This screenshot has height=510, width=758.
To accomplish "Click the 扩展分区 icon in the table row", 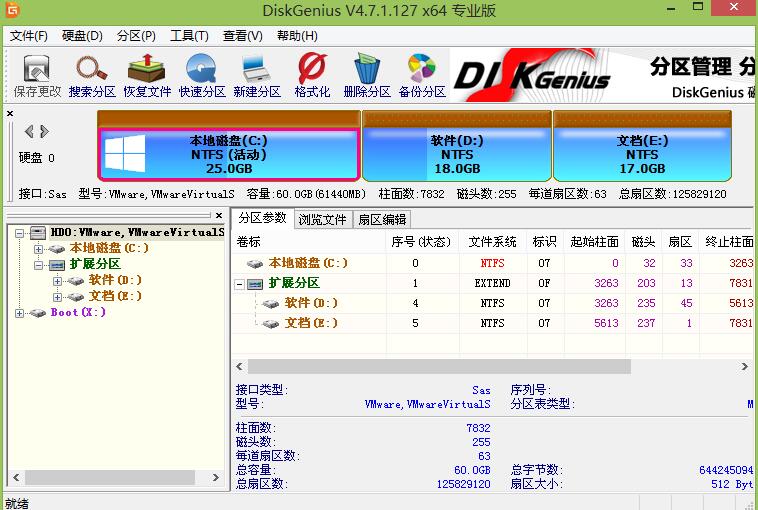I will click(255, 284).
